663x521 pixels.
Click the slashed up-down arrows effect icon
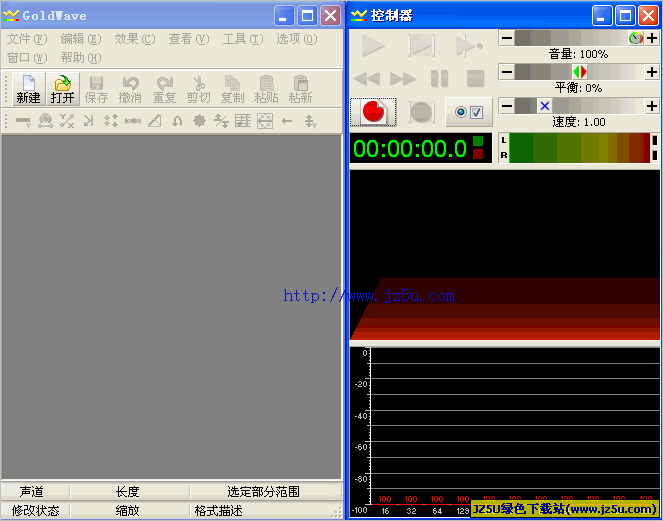coord(221,121)
